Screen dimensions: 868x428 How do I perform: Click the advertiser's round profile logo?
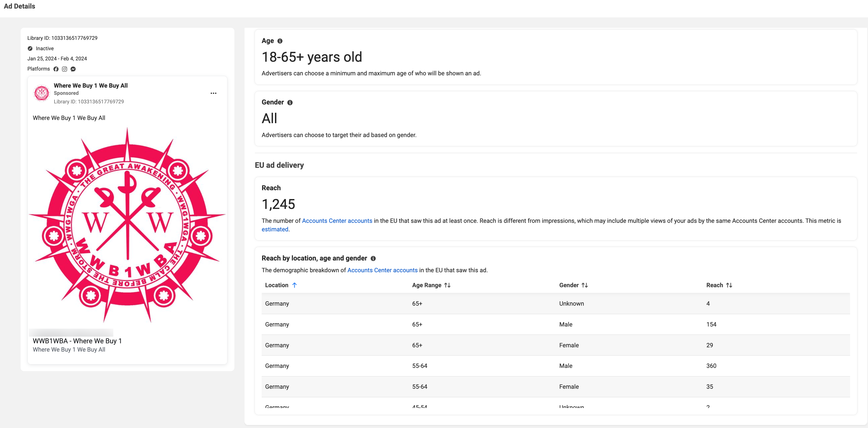[42, 93]
